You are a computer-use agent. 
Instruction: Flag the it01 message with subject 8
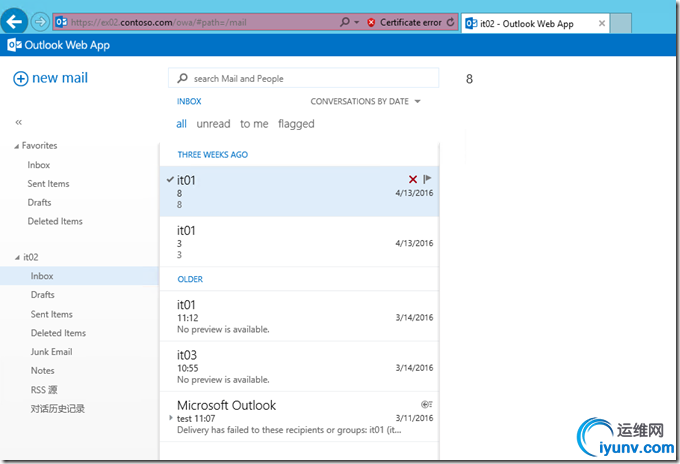[427, 179]
